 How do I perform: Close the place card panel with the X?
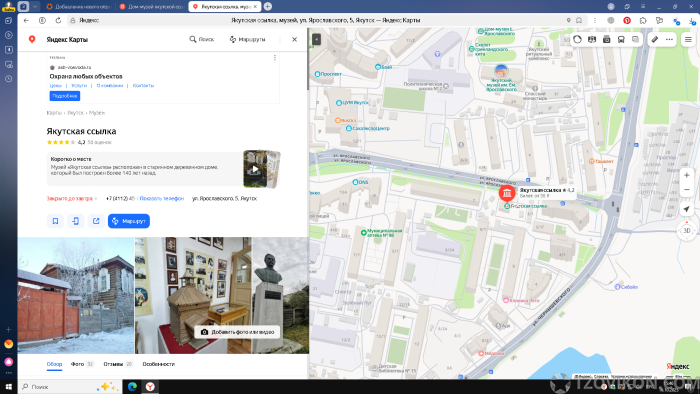click(294, 39)
